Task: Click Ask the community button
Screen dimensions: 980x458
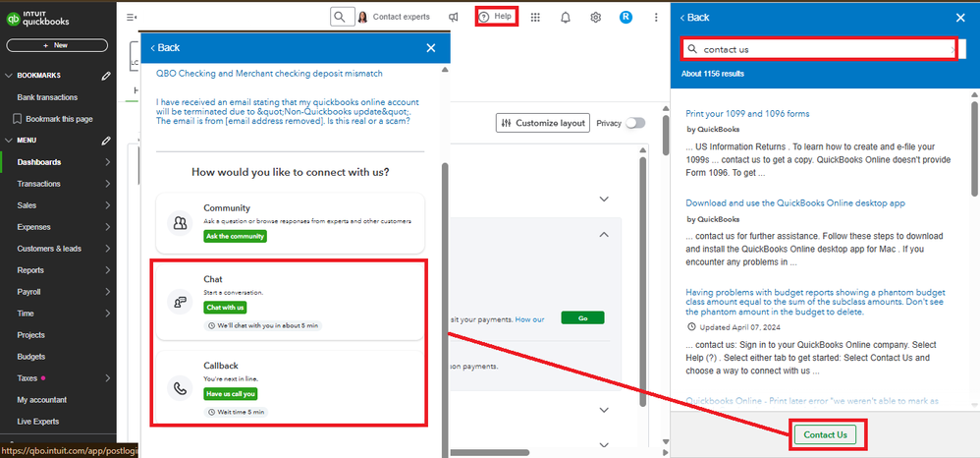Action: (235, 237)
